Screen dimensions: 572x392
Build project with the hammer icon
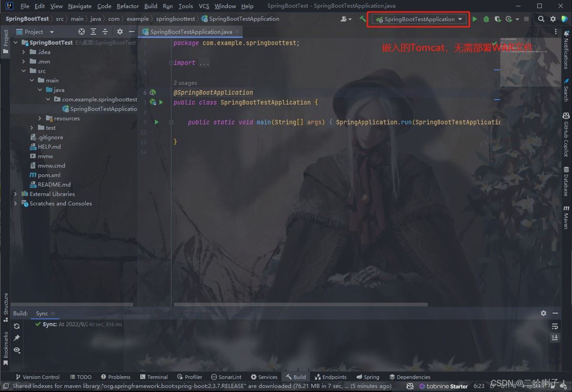point(363,19)
